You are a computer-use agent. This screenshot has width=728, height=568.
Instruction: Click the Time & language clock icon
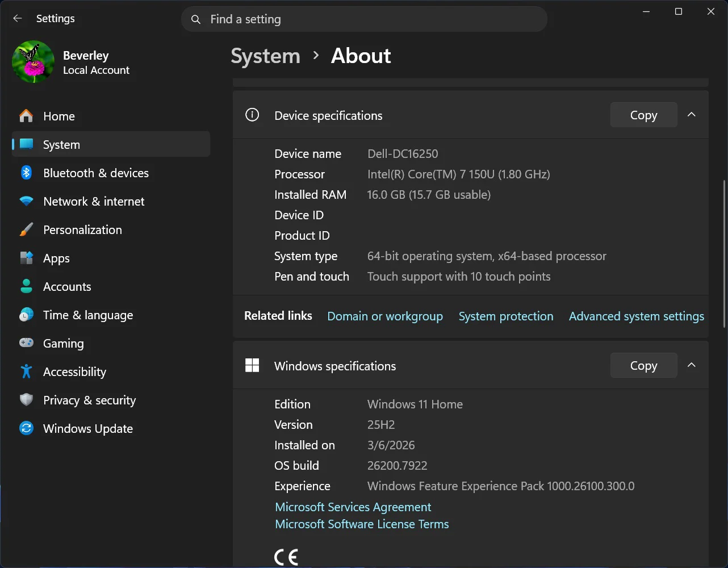point(26,315)
